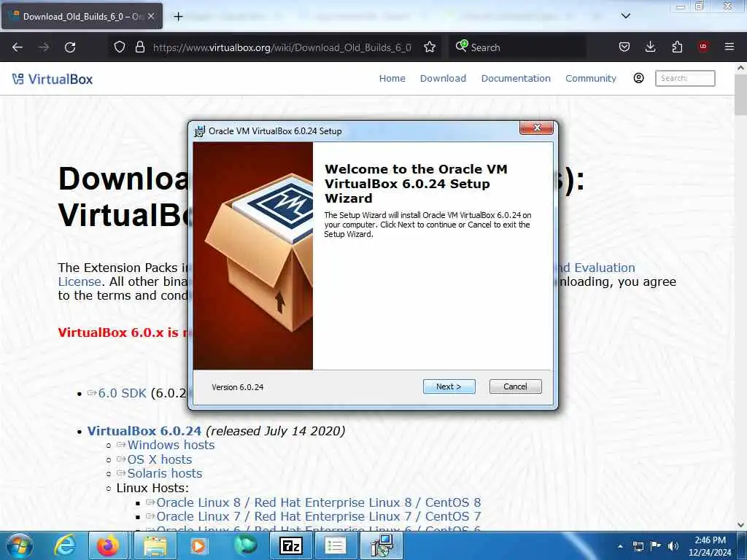The width and height of the screenshot is (747, 560).
Task: Click the network tray icon
Action: pyautogui.click(x=638, y=546)
